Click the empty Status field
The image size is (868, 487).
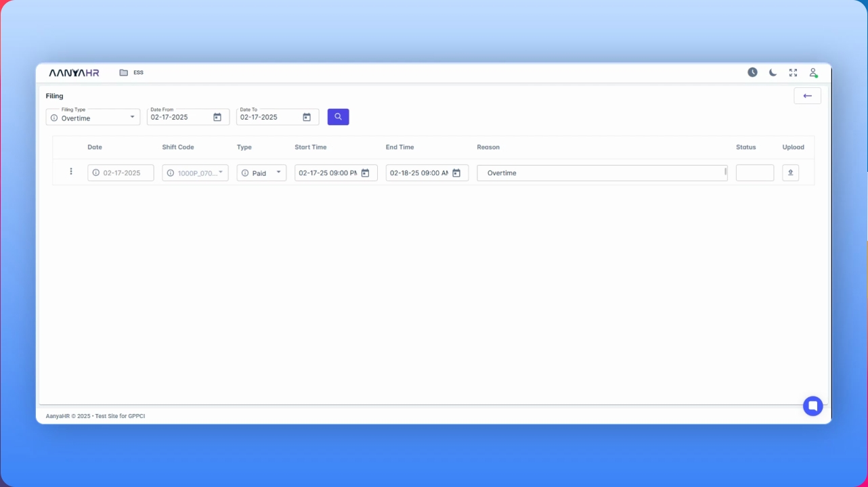(755, 172)
